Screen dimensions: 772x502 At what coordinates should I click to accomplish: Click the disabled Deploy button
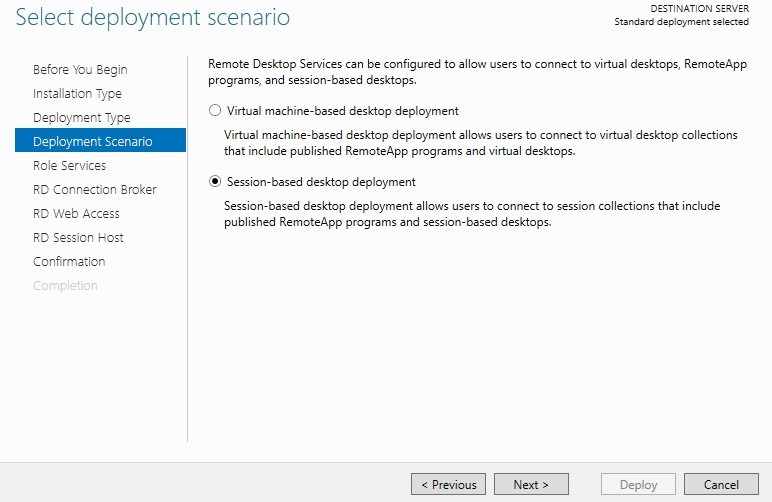(639, 484)
